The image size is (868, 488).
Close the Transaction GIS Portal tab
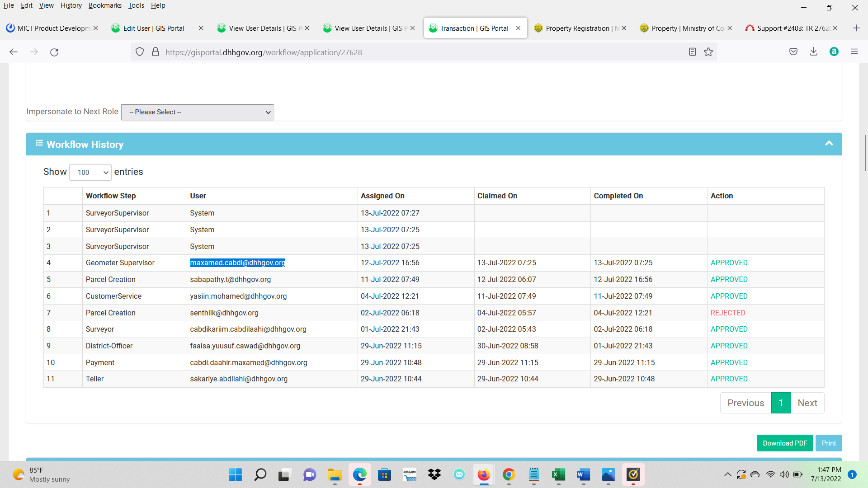(x=518, y=28)
